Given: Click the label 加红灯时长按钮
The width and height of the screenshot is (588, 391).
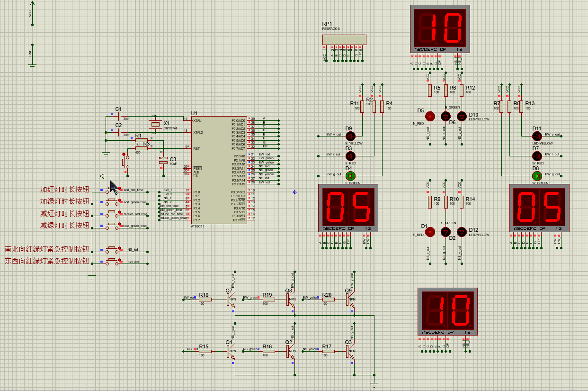Looking at the screenshot, I should point(64,189).
